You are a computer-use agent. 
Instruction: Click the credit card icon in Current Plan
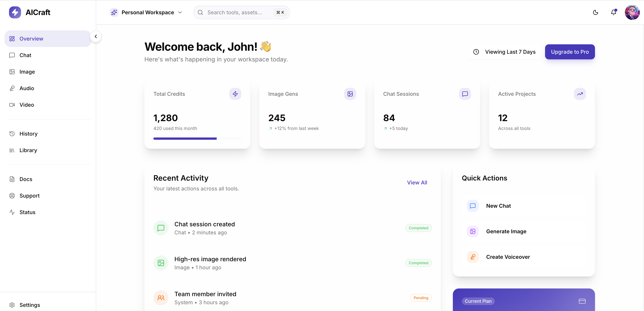pyautogui.click(x=582, y=301)
